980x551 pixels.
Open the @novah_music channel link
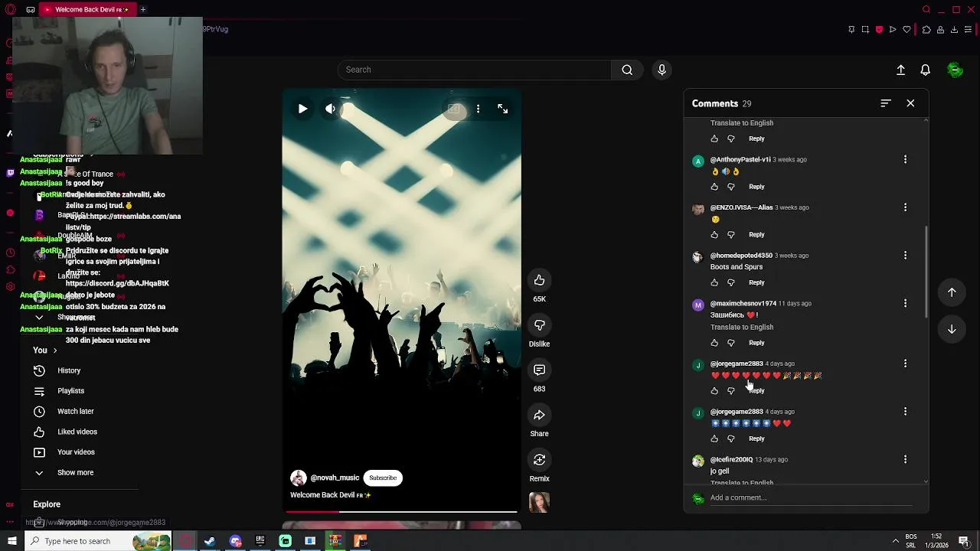pyautogui.click(x=335, y=478)
